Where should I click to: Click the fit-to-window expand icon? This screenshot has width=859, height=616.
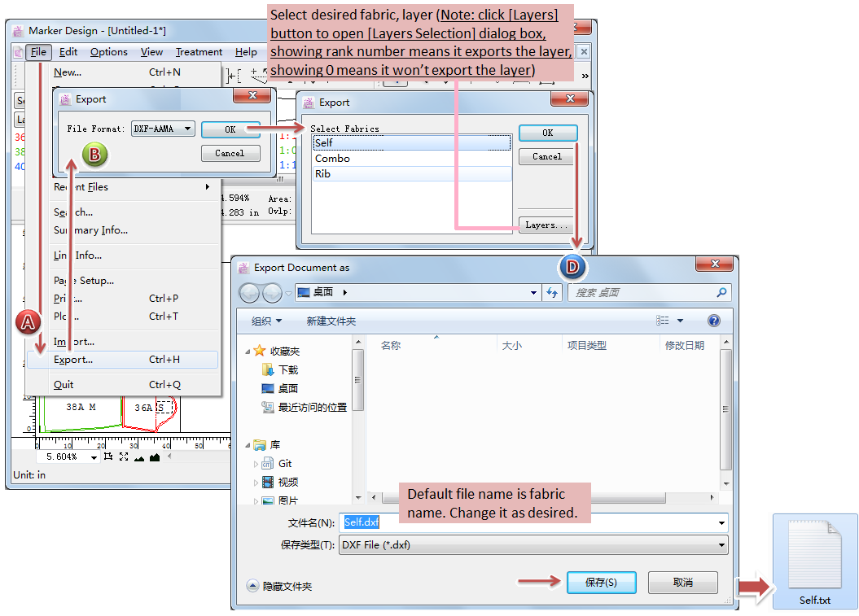(x=123, y=457)
